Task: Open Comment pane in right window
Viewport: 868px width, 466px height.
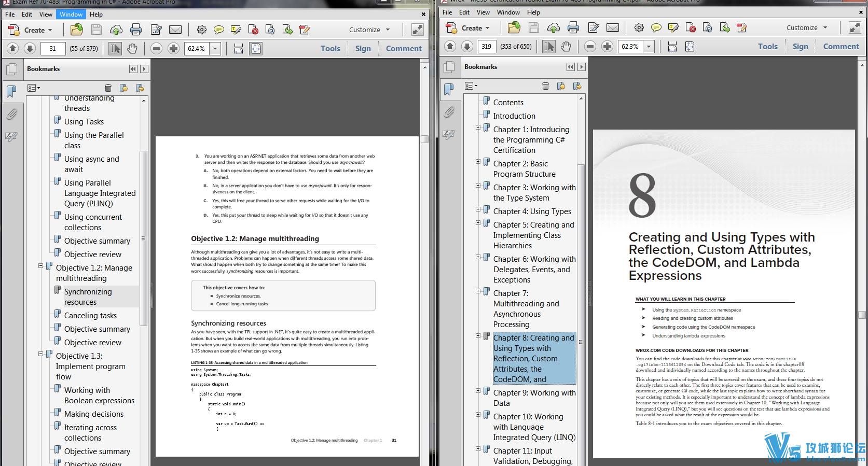Action: tap(841, 46)
